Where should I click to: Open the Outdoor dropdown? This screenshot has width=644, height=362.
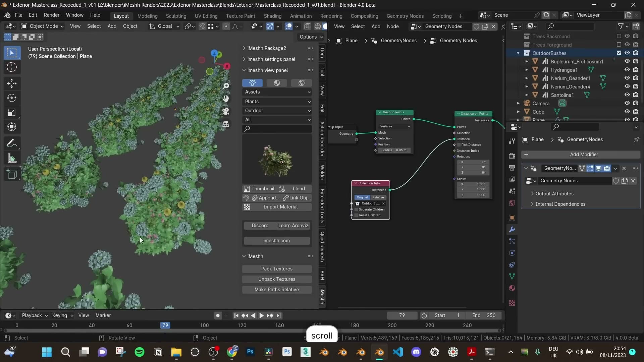(277, 111)
